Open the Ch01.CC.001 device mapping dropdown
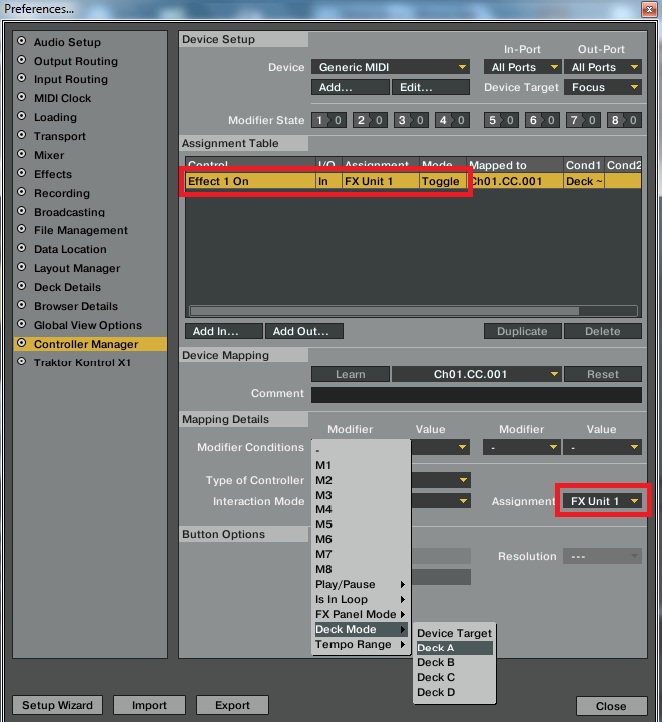 point(476,374)
